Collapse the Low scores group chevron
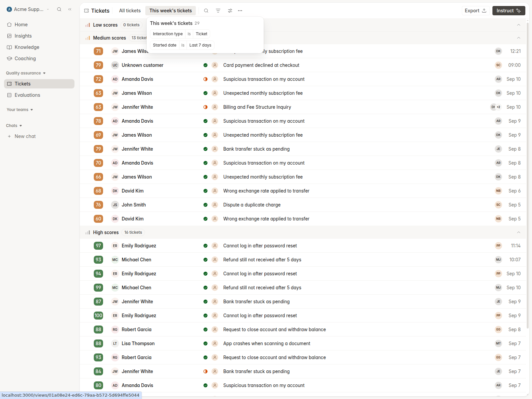 click(519, 25)
